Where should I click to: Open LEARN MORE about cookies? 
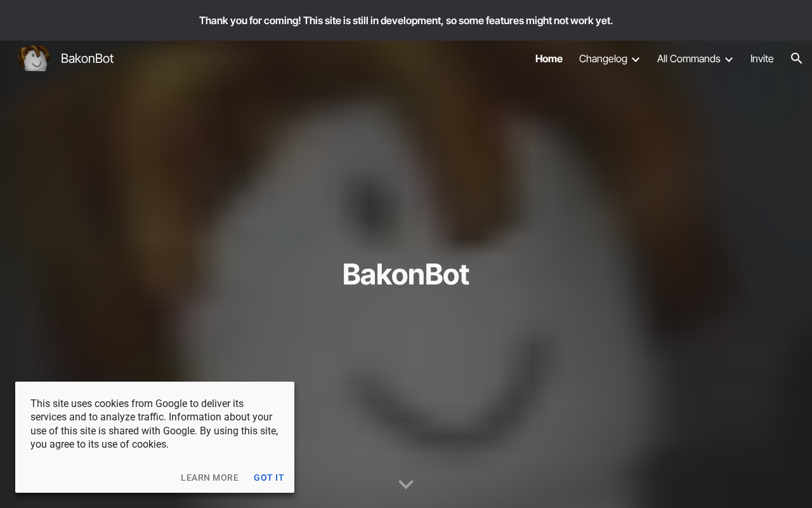209,478
